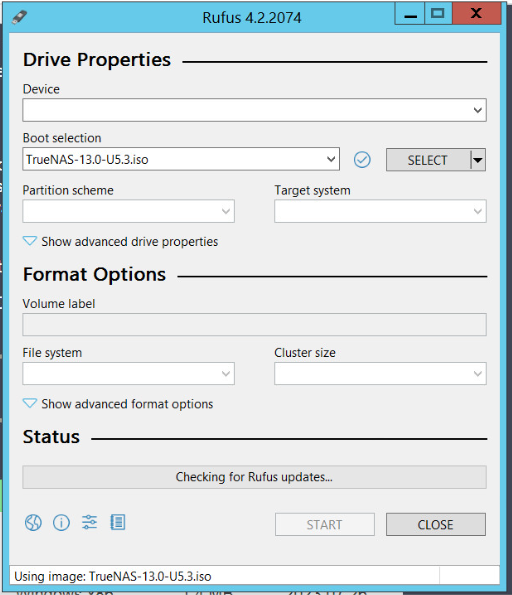Click the SELECT button
The width and height of the screenshot is (512, 595).
(x=428, y=160)
